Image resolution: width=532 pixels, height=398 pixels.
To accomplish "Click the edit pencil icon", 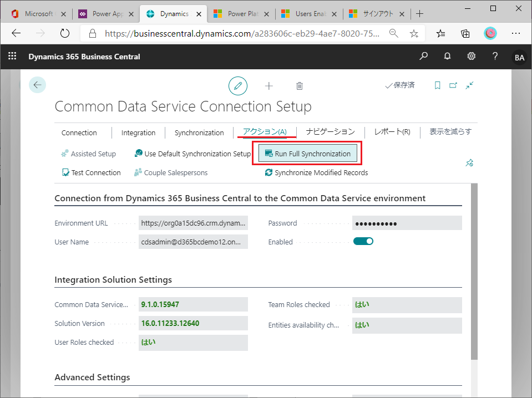I will [x=238, y=86].
